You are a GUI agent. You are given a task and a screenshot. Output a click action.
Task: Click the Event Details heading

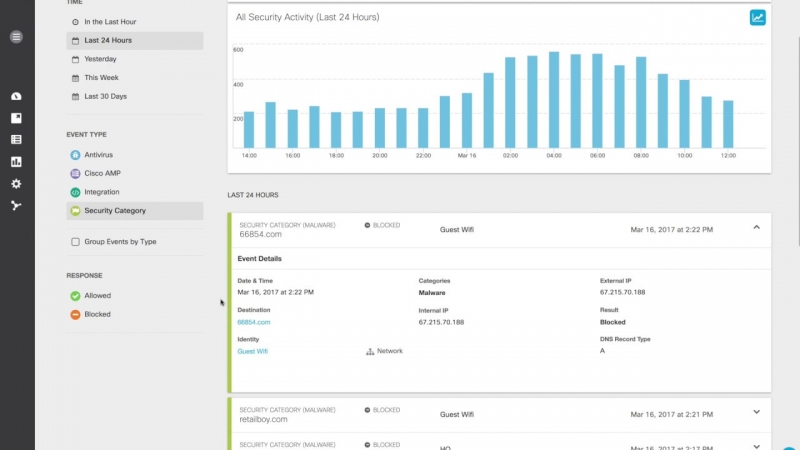(259, 259)
